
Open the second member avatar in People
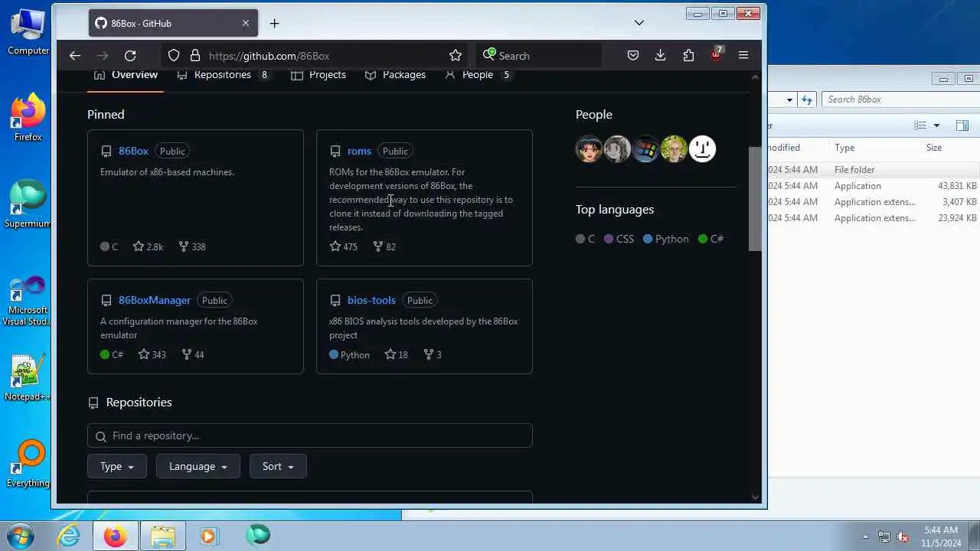(617, 148)
